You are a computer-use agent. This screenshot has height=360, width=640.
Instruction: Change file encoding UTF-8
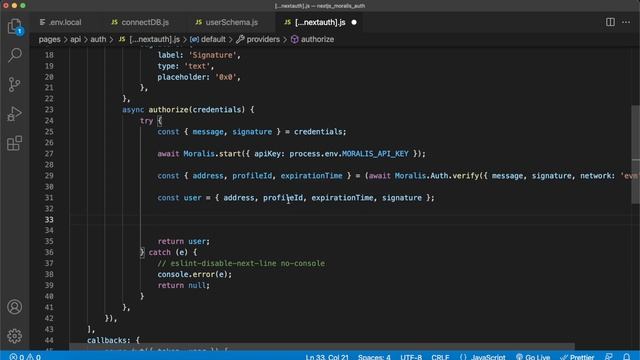coord(411,357)
